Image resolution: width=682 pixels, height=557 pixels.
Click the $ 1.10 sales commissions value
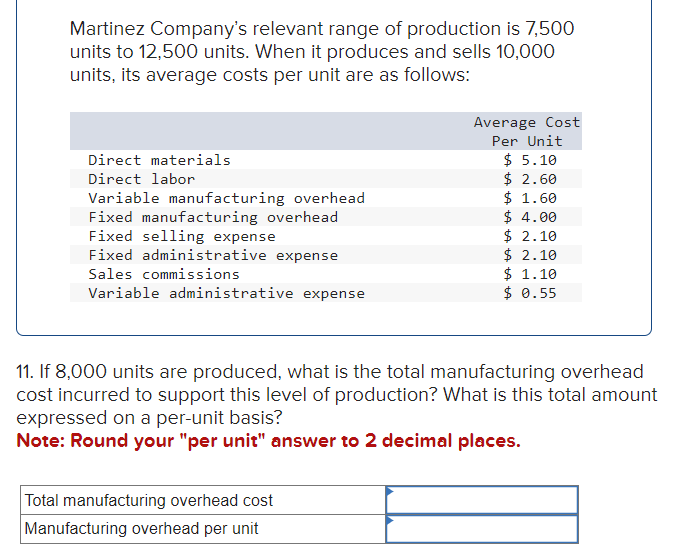(530, 274)
